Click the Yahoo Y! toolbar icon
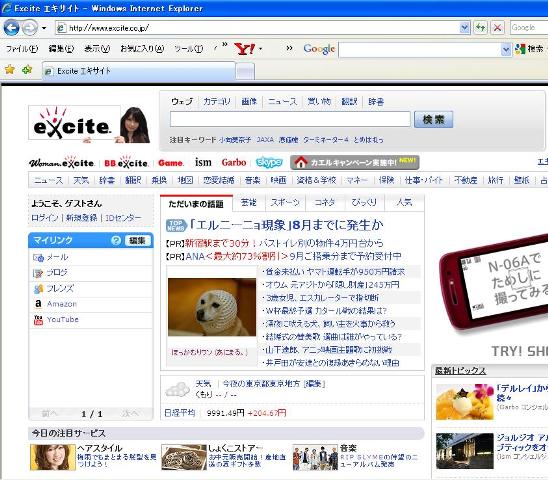 point(244,49)
